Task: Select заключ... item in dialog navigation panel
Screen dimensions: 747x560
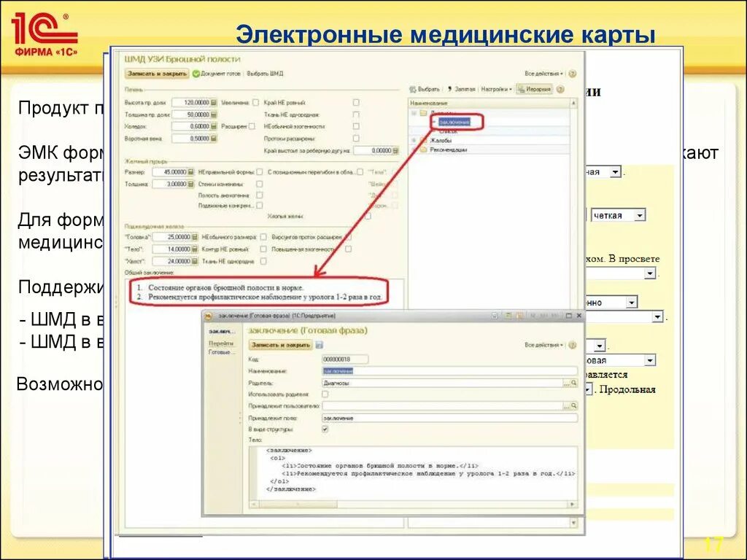Action: tap(222, 332)
